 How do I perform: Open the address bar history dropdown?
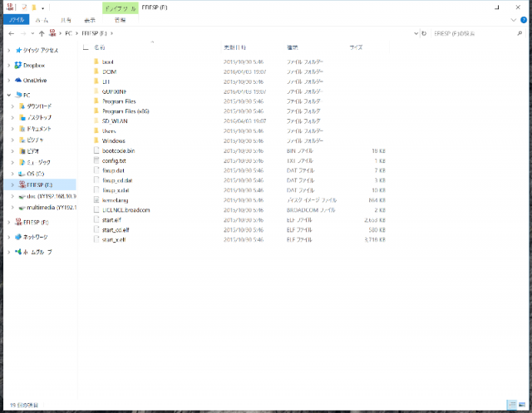(416, 33)
